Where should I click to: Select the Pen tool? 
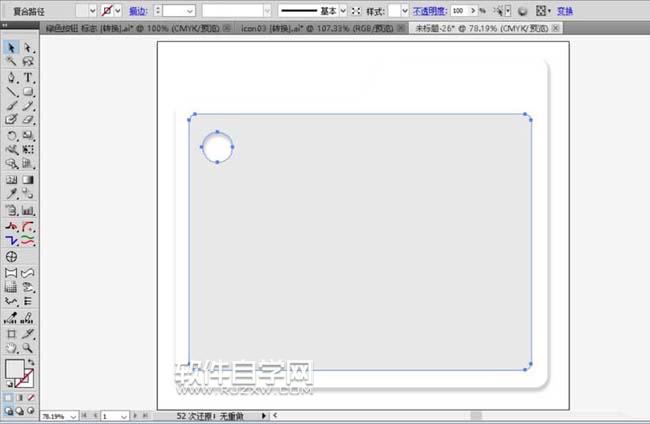11,77
